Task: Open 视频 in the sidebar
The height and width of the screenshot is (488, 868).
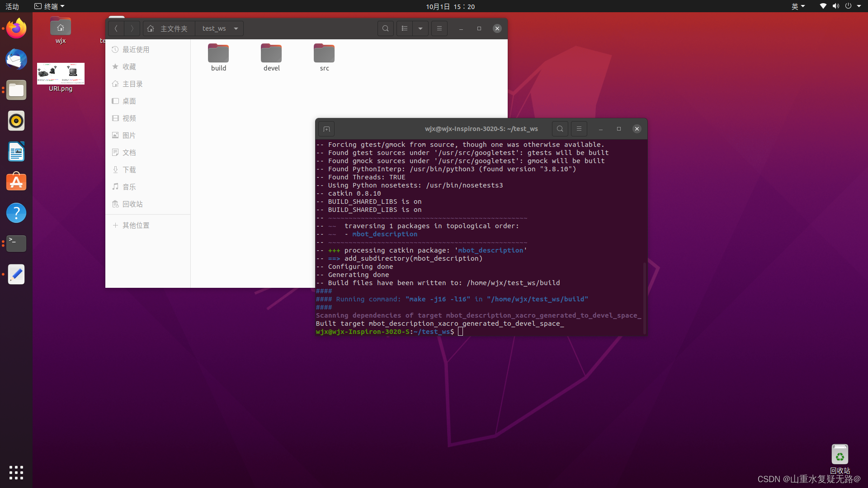Action: (148, 118)
